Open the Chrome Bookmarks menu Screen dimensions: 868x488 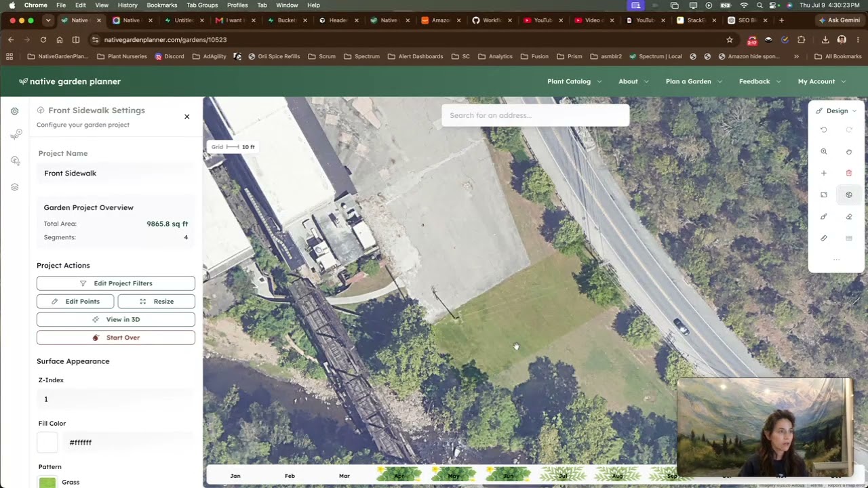(162, 5)
